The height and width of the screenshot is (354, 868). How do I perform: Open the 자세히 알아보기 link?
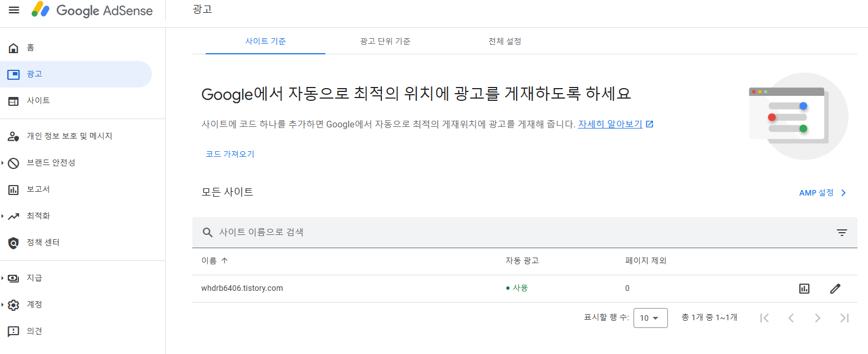point(610,125)
